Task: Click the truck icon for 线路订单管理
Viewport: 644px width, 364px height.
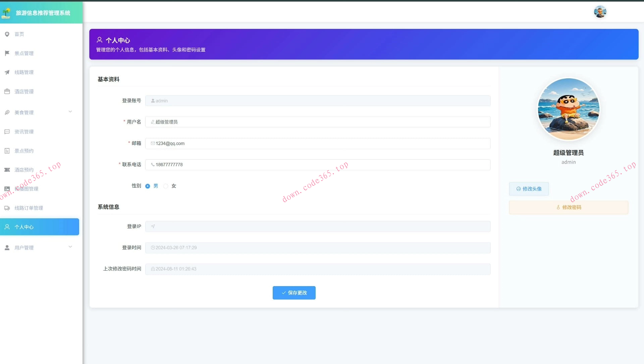Action: pyautogui.click(x=7, y=208)
